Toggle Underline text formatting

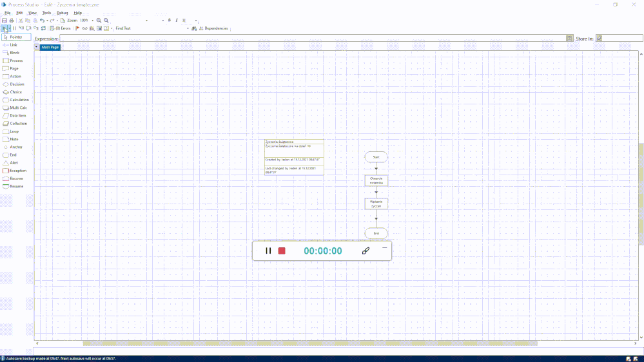(183, 21)
